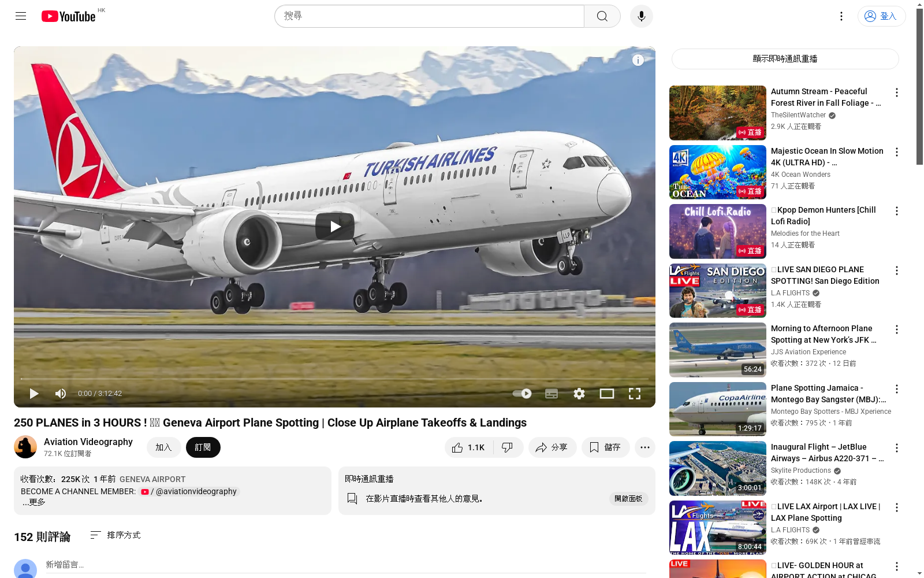Open the hamburger guide menu
This screenshot has width=924, height=578.
21,16
